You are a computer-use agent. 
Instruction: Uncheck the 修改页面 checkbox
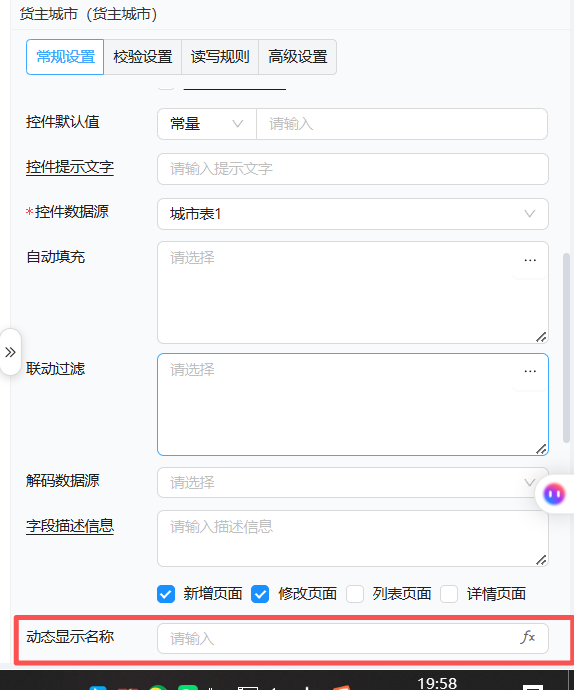pos(260,594)
